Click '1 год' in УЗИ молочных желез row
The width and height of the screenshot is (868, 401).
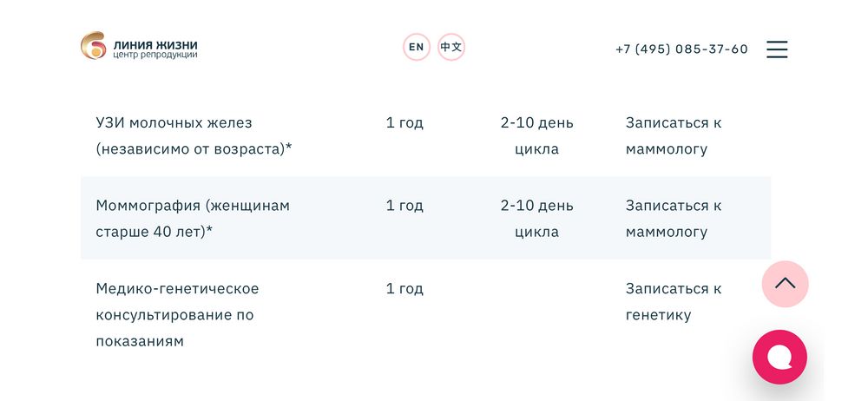coord(404,123)
